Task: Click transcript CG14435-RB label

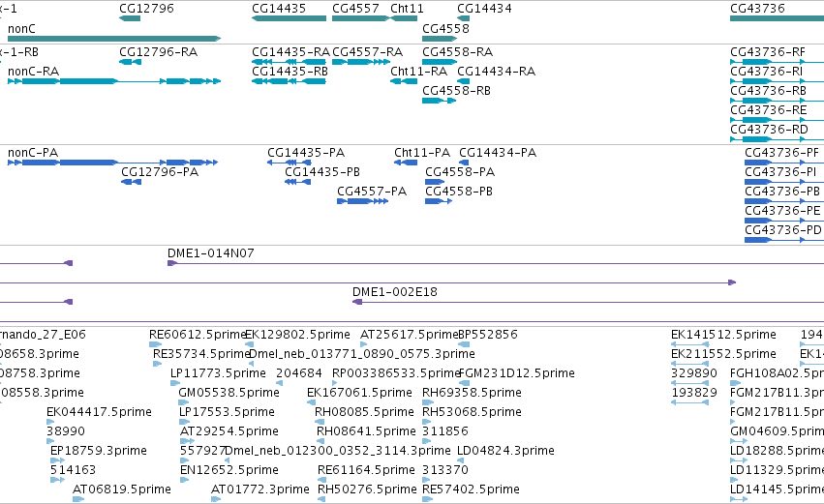Action: coord(290,72)
